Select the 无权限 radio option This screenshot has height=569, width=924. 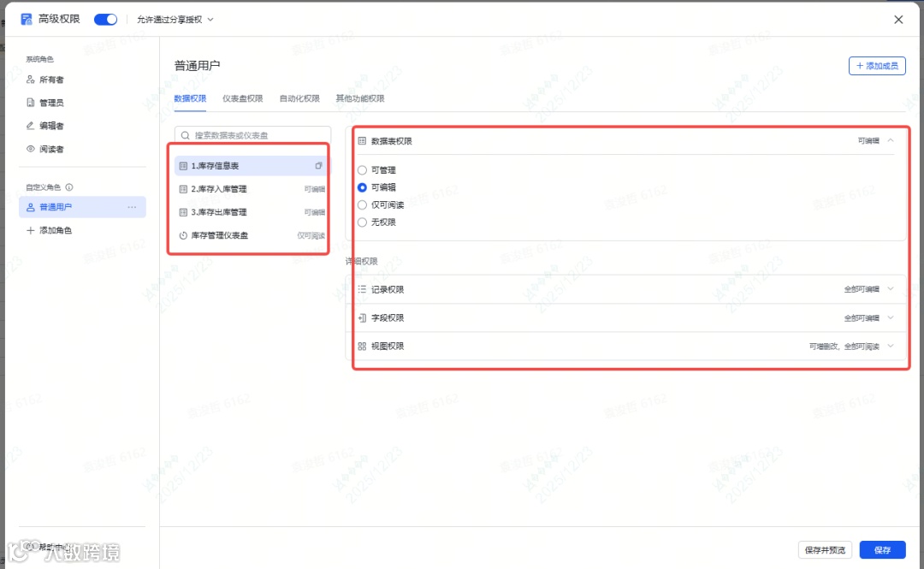[x=362, y=222]
